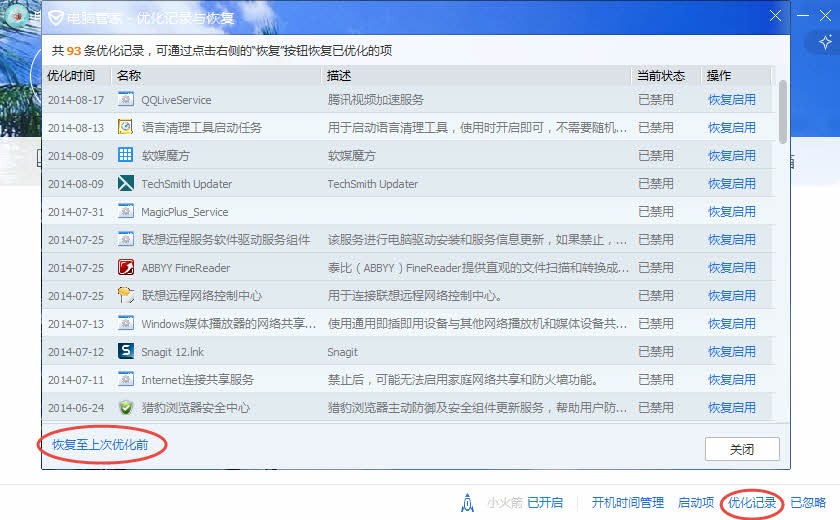Click the Snagit 12.lnk icon
The height and width of the screenshot is (520, 840).
(x=125, y=351)
